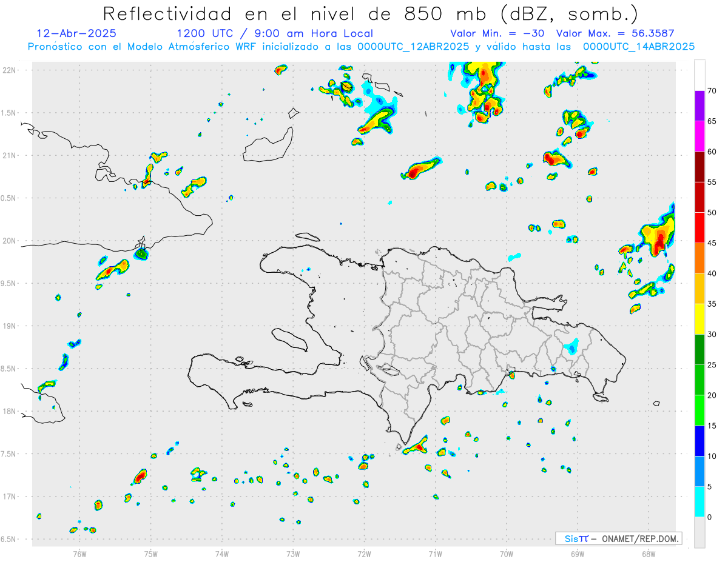
Task: Click the colorbar label '35'
Action: click(x=712, y=304)
